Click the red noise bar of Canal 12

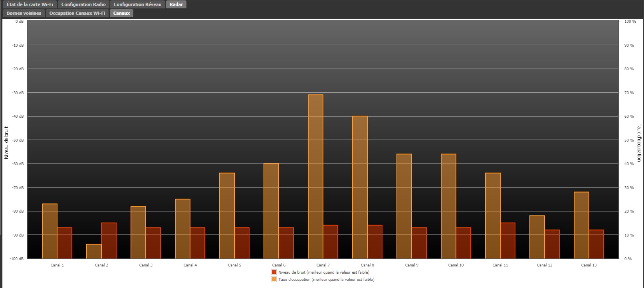point(552,245)
